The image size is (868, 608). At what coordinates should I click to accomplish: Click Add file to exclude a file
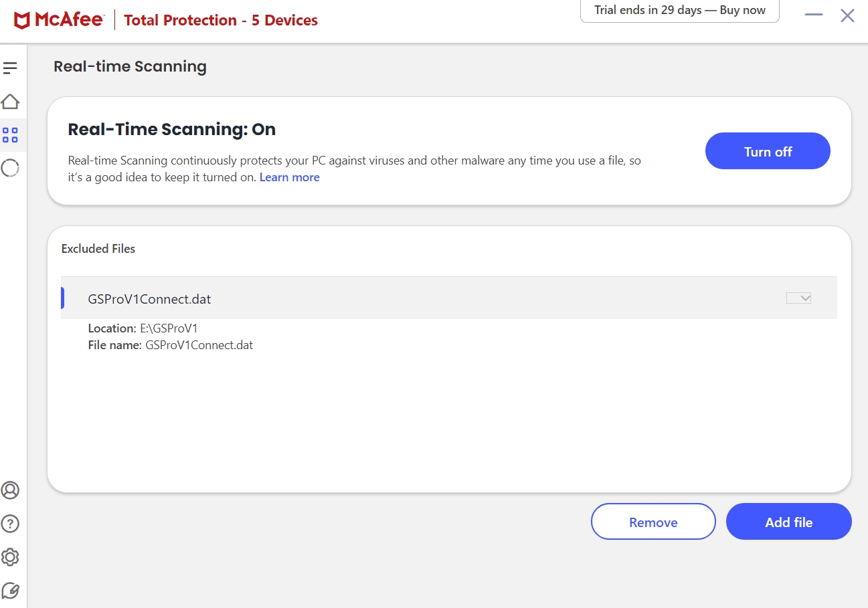[x=788, y=522]
